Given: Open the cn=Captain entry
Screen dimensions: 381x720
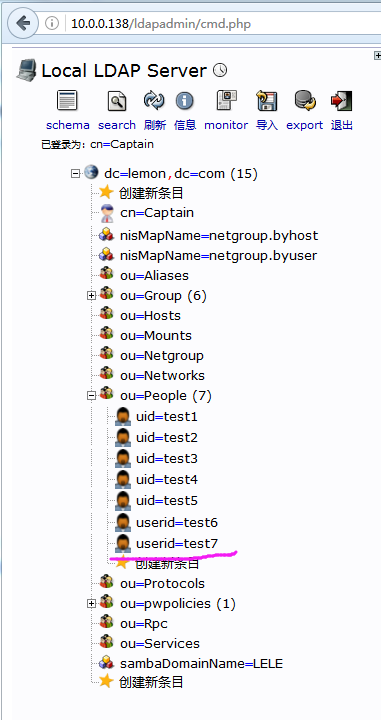Looking at the screenshot, I should [x=157, y=213].
